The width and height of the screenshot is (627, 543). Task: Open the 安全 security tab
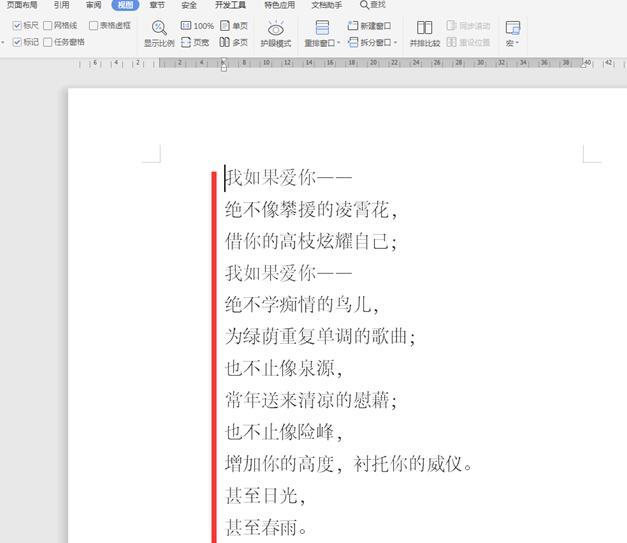coord(189,5)
